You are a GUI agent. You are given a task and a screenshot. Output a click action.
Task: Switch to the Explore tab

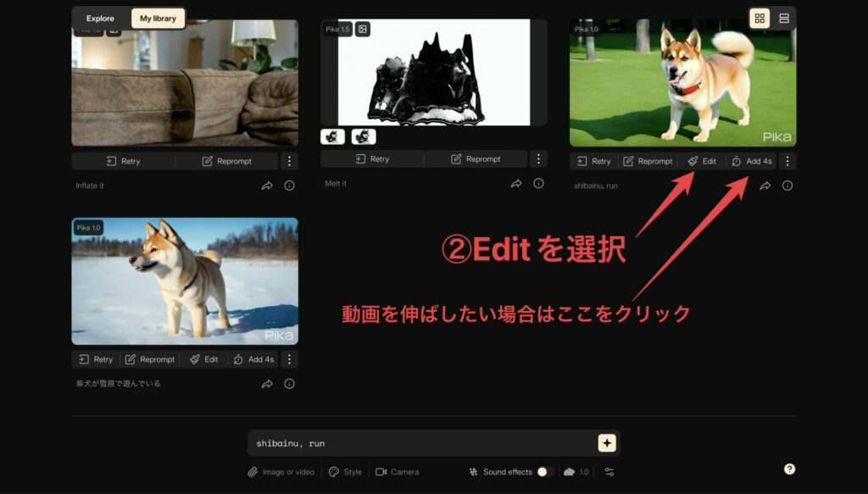pos(99,18)
